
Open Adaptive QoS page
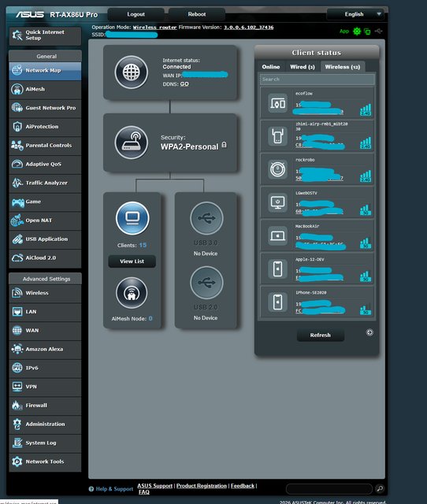[45, 165]
